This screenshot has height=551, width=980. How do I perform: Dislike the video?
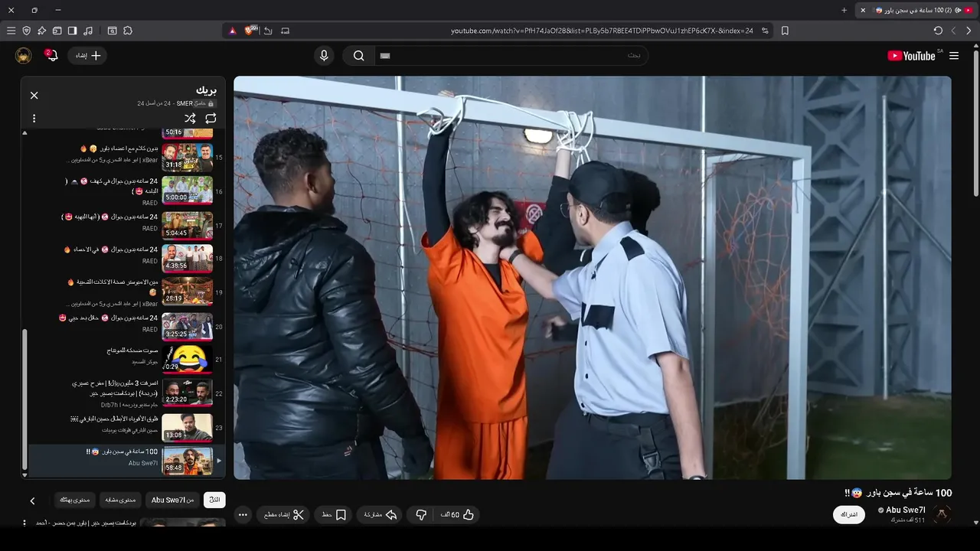pos(420,515)
